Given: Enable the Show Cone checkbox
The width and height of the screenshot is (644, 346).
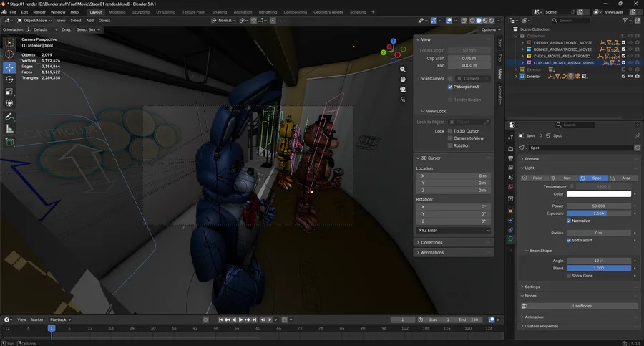Looking at the screenshot, I should [569, 275].
